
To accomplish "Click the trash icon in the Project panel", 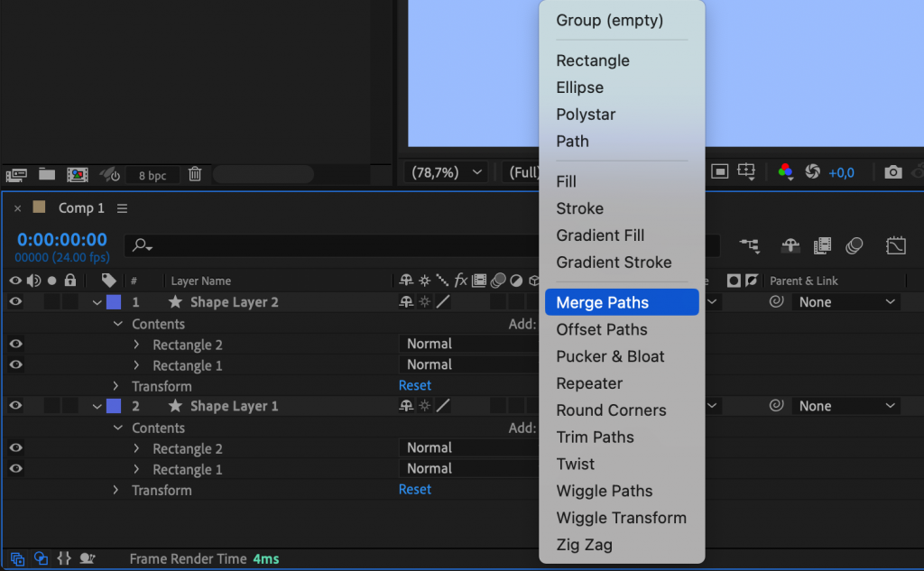I will [x=195, y=174].
